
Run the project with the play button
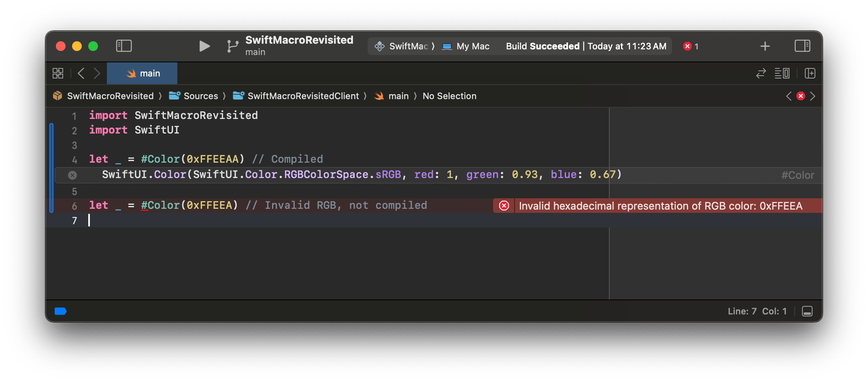pos(204,46)
